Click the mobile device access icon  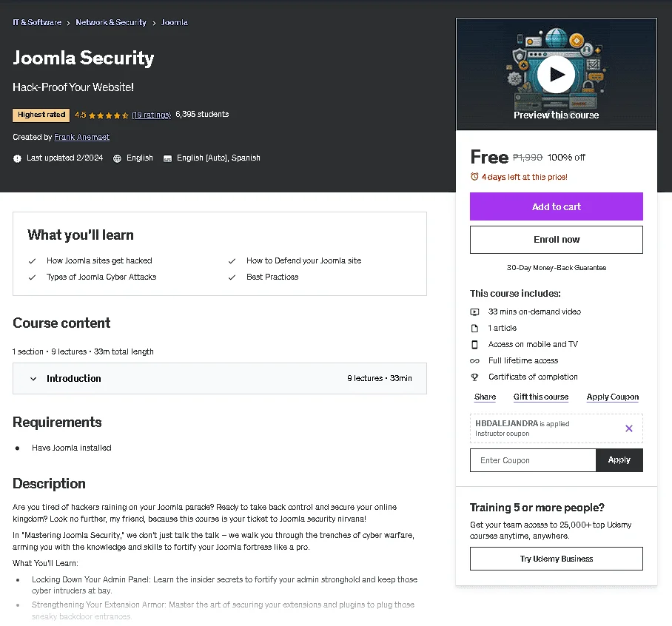click(474, 345)
